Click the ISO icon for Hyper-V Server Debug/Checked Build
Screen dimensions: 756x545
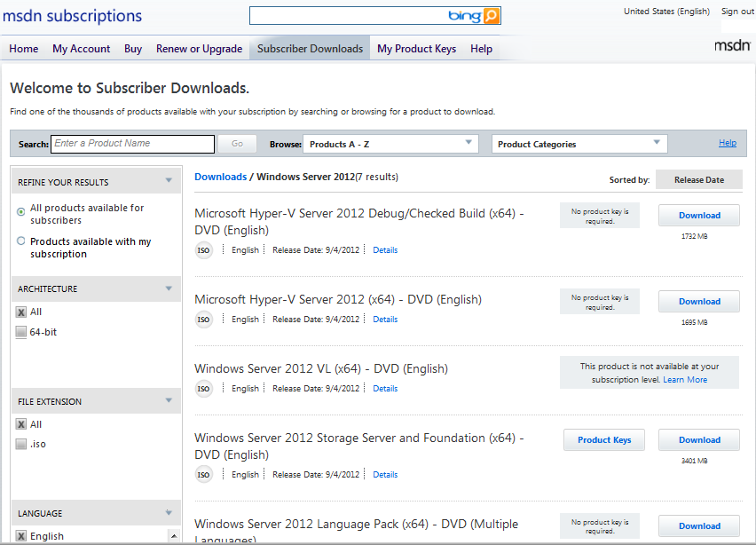(x=204, y=249)
